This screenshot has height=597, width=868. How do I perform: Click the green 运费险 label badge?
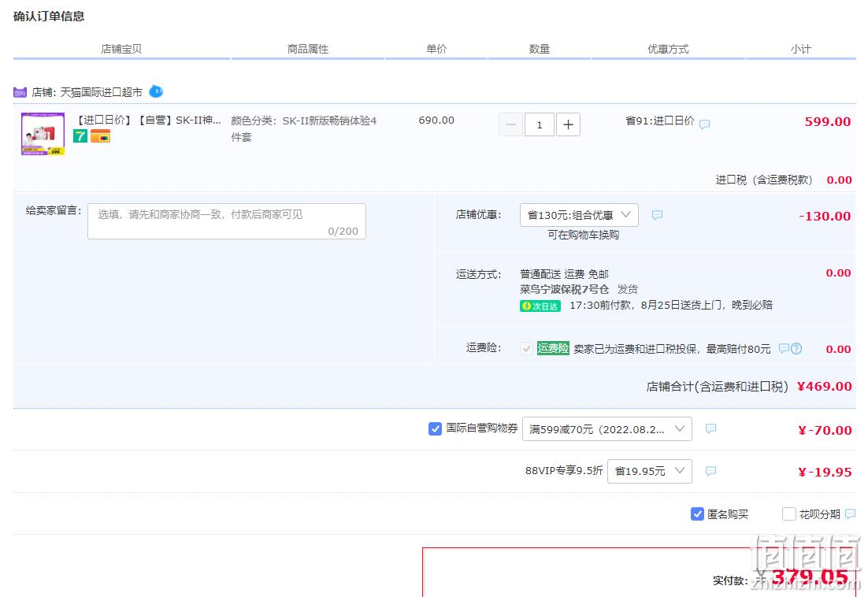click(553, 349)
